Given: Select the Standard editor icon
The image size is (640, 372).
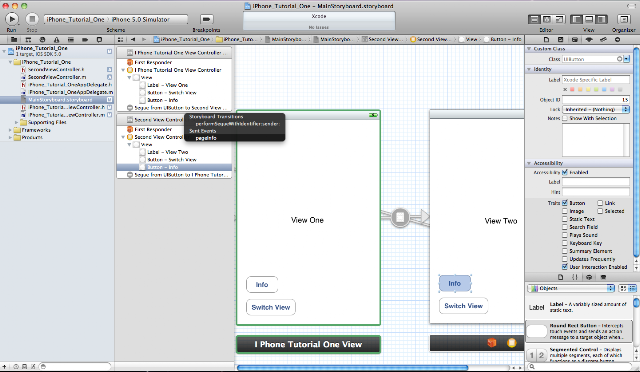Looking at the screenshot, I should 533,19.
